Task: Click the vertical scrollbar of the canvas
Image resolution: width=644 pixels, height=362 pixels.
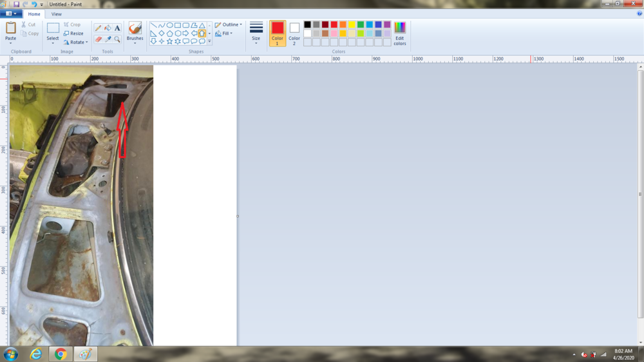Action: tap(640, 195)
